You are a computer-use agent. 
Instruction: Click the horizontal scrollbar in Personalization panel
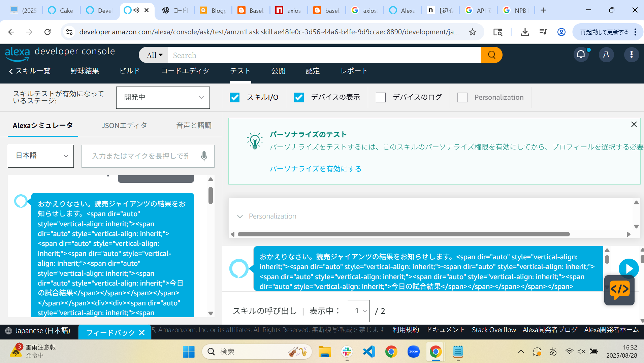pos(403,234)
